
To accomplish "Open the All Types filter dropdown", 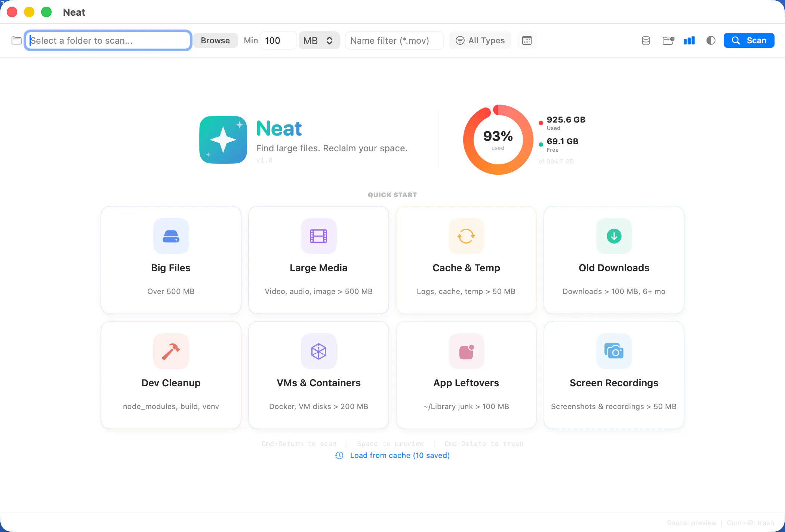I will tap(480, 40).
